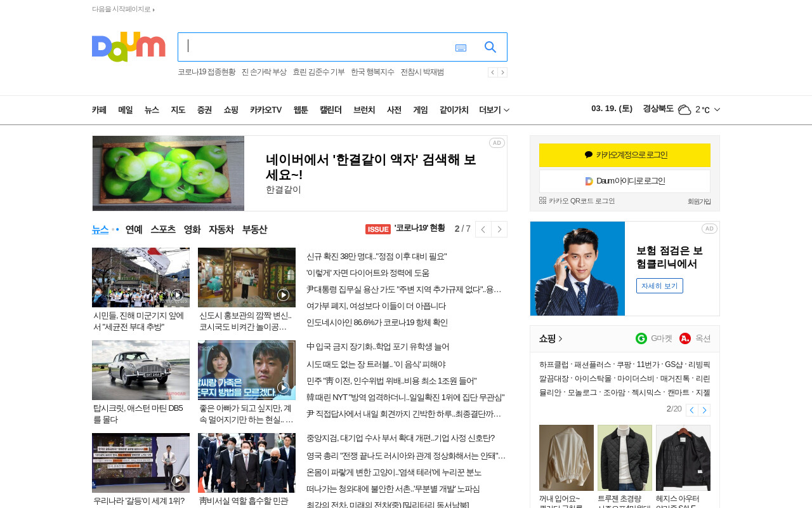Show next trending search keywords
812x508 pixels.
(x=502, y=72)
